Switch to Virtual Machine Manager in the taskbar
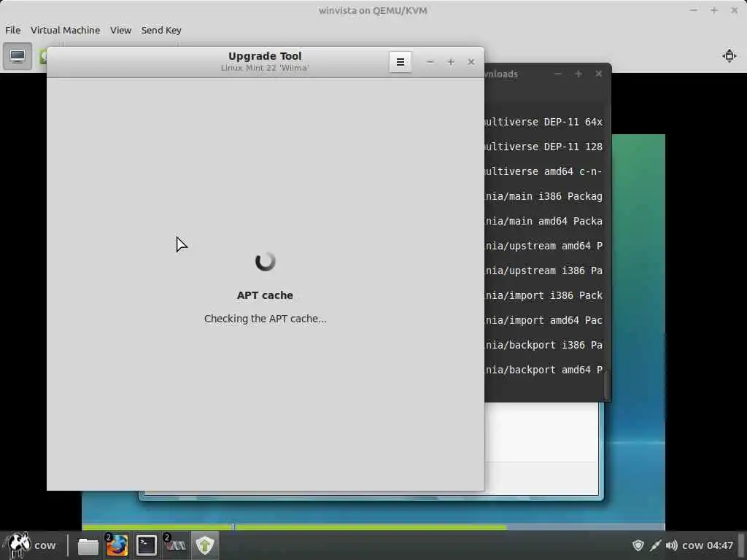747x560 pixels. [175, 545]
